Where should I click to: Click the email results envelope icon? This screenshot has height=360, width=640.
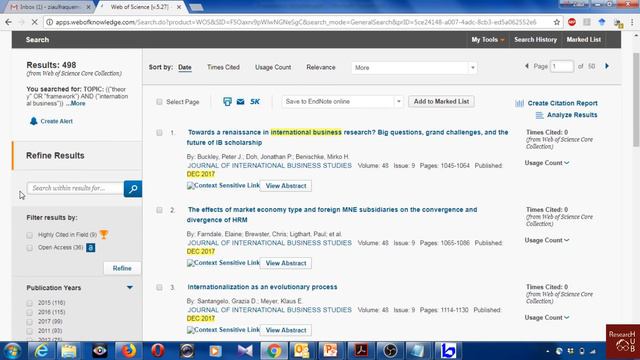tap(240, 102)
